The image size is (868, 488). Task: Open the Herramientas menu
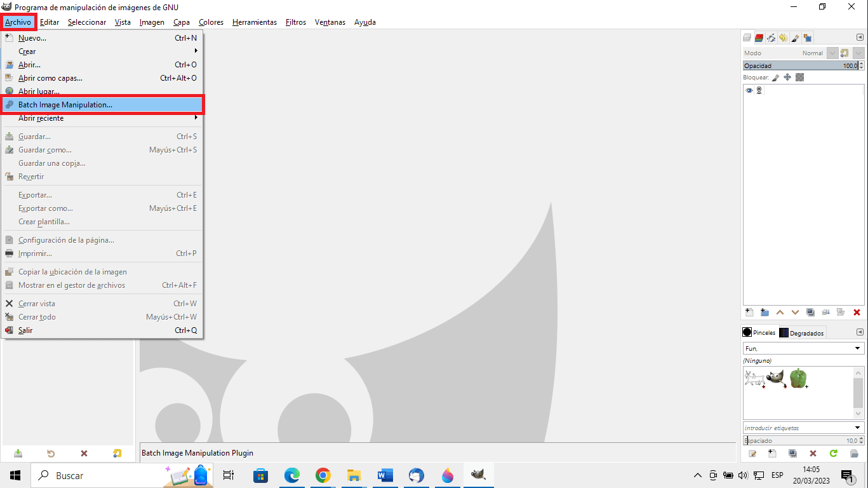click(x=255, y=22)
